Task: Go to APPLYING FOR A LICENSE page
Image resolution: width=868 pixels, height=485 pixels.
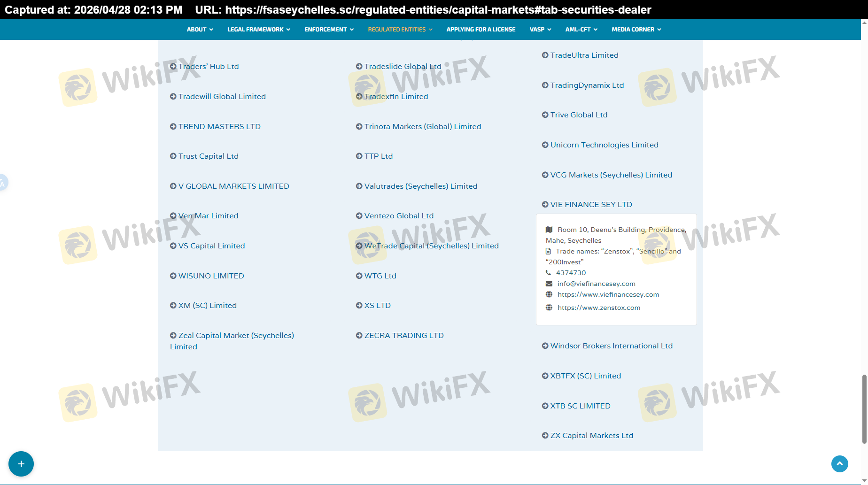Action: (x=481, y=30)
